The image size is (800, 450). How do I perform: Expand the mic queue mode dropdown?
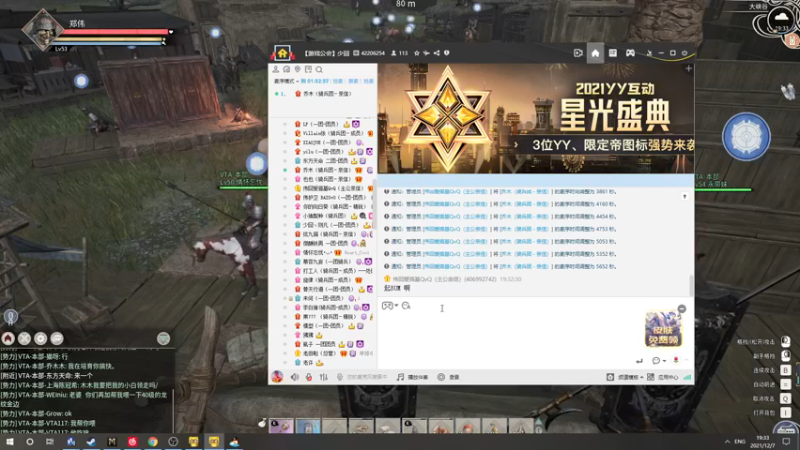click(x=286, y=81)
